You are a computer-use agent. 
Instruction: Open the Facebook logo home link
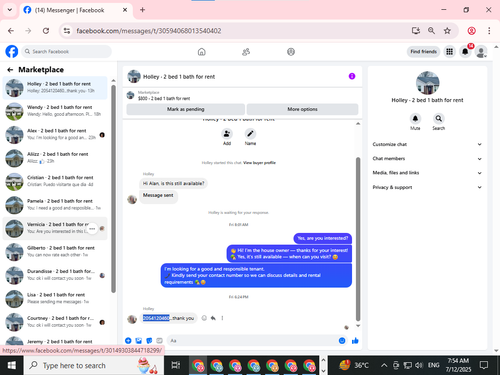[x=12, y=52]
